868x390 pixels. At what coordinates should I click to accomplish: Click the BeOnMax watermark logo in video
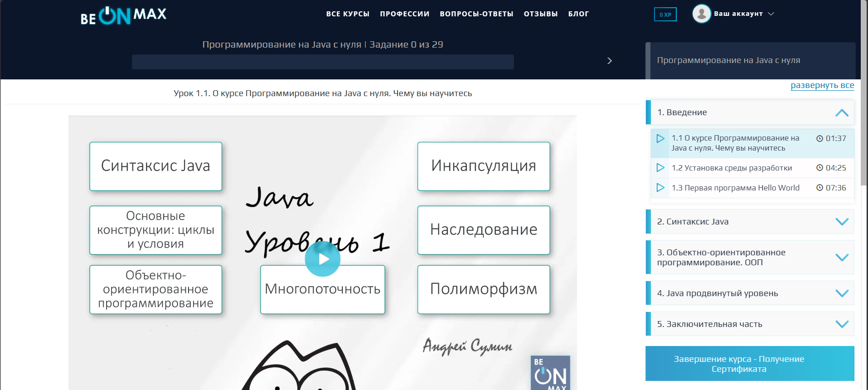pyautogui.click(x=550, y=373)
